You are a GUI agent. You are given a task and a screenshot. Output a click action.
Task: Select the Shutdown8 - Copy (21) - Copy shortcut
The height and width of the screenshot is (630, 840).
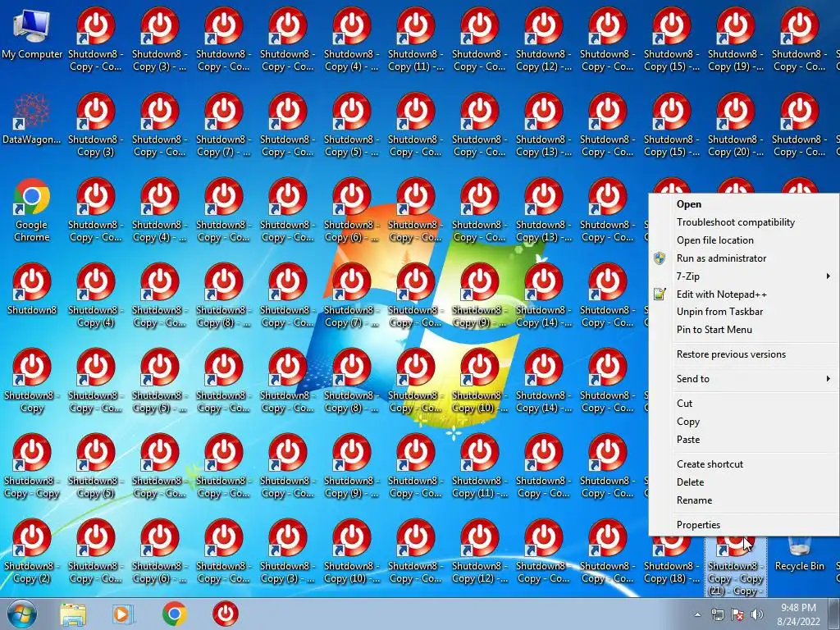click(736, 566)
